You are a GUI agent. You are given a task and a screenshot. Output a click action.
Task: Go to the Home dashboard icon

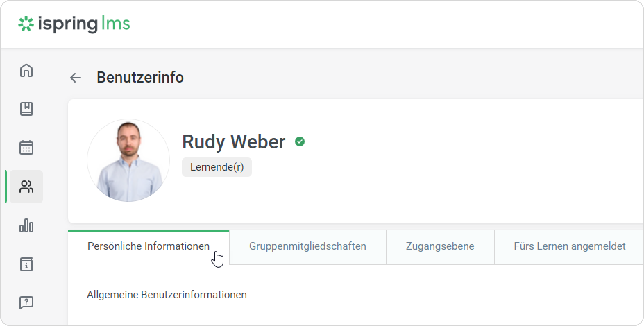(26, 70)
